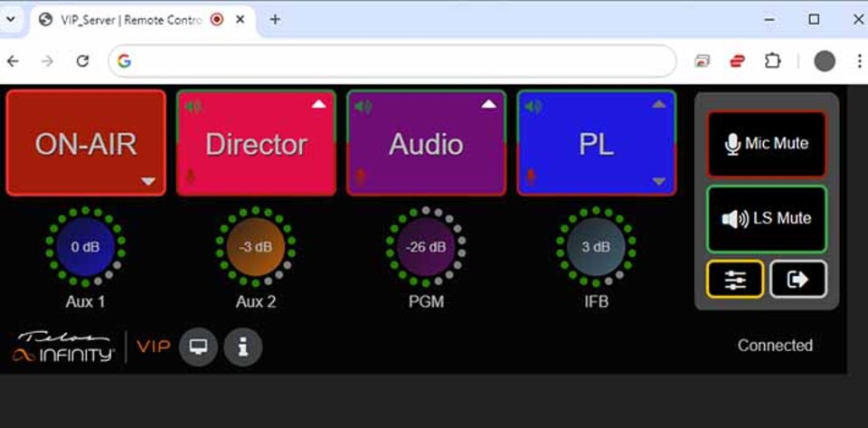Viewport: 868px width, 428px height.
Task: Activate the PL channel key
Action: coord(596,143)
